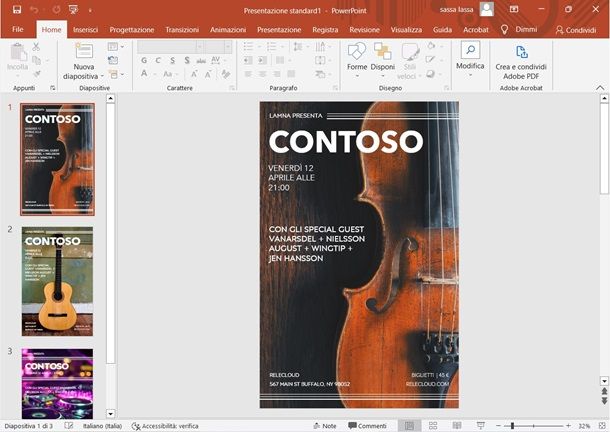Switch to the Inserisci tab

(x=85, y=30)
